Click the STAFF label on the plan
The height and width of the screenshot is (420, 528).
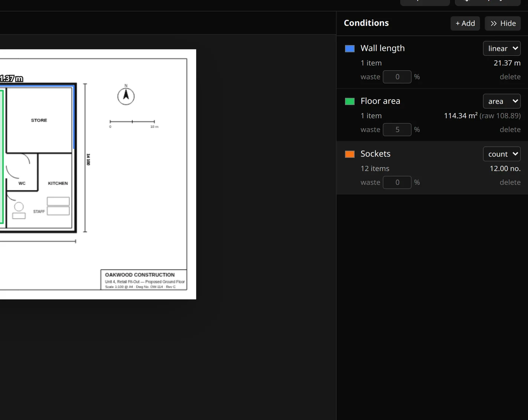[x=39, y=212]
